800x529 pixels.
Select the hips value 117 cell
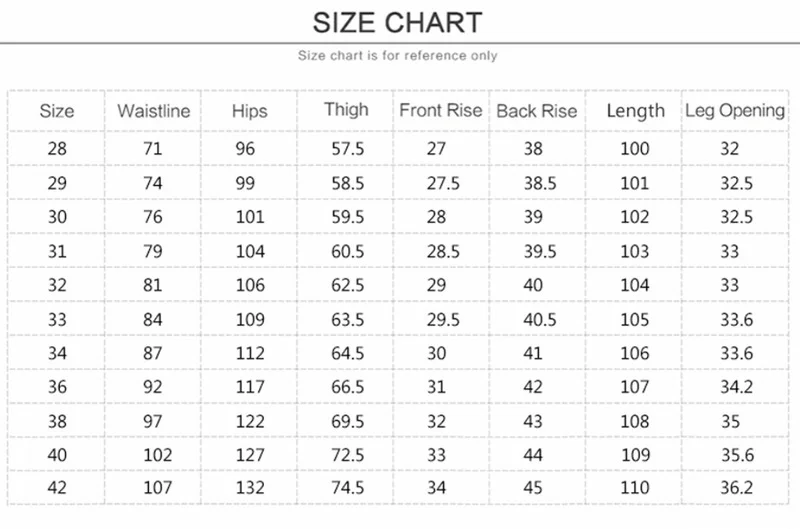click(x=249, y=387)
